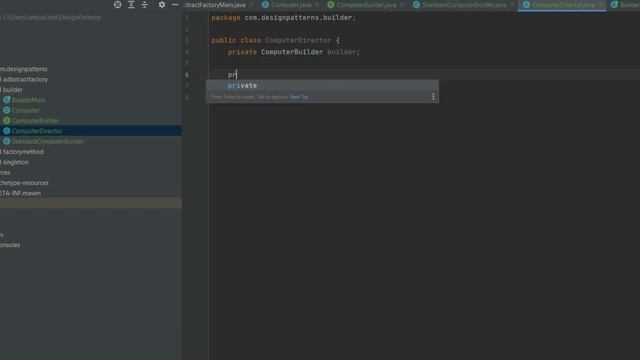Close the AbstractFactoryMain.java tab
Viewport: 640px width, 360px height.
tap(251, 5)
